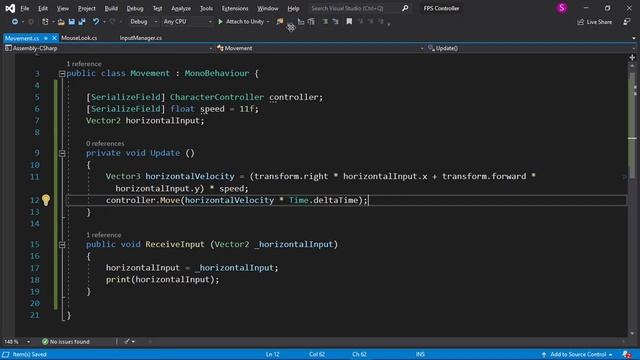The image size is (640, 360).
Task: Open the purple S account profile
Action: [x=562, y=8]
